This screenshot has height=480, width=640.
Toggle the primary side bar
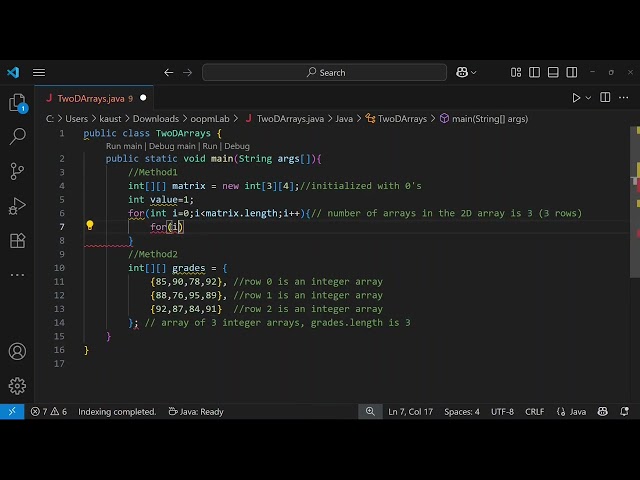tap(534, 73)
